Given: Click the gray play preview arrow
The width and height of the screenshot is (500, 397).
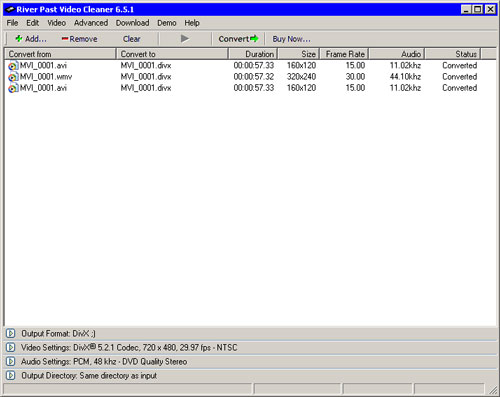Looking at the screenshot, I should 185,39.
